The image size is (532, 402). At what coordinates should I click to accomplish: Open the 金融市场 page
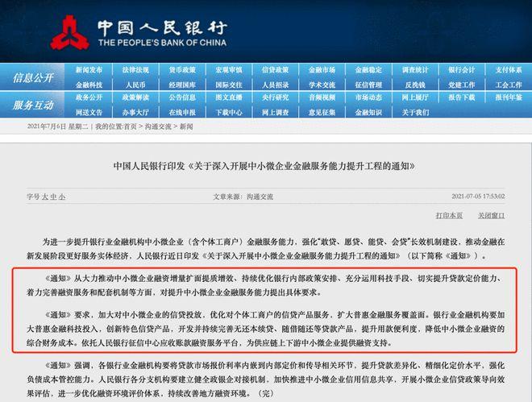pyautogui.click(x=322, y=70)
